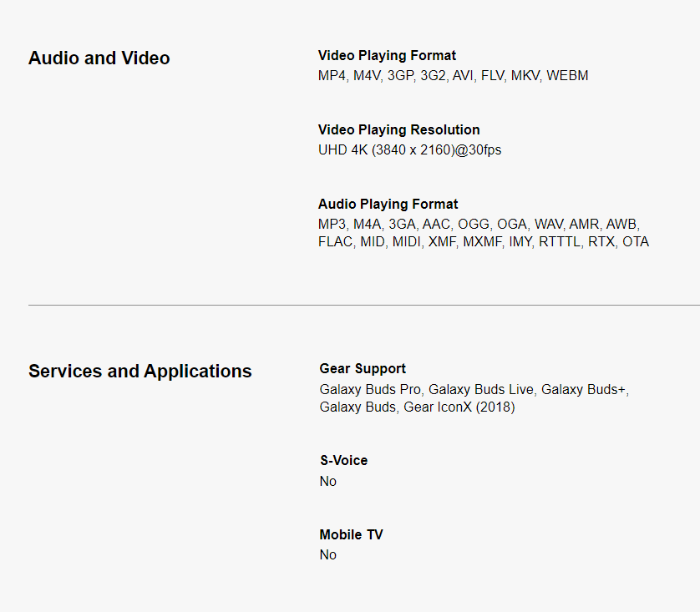Select the Video Playing Resolution label
The image size is (700, 612).
[398, 130]
